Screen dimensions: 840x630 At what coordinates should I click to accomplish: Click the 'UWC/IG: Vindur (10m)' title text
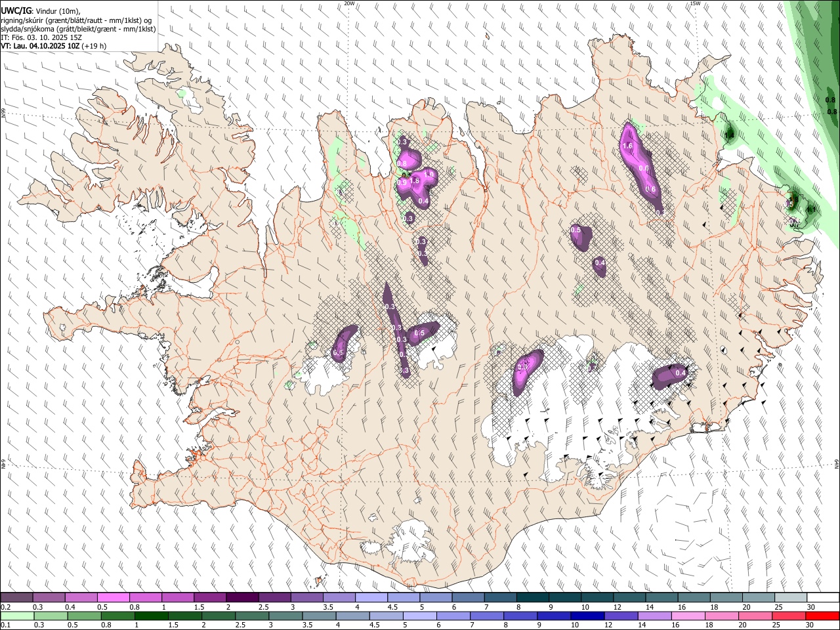tap(41, 11)
